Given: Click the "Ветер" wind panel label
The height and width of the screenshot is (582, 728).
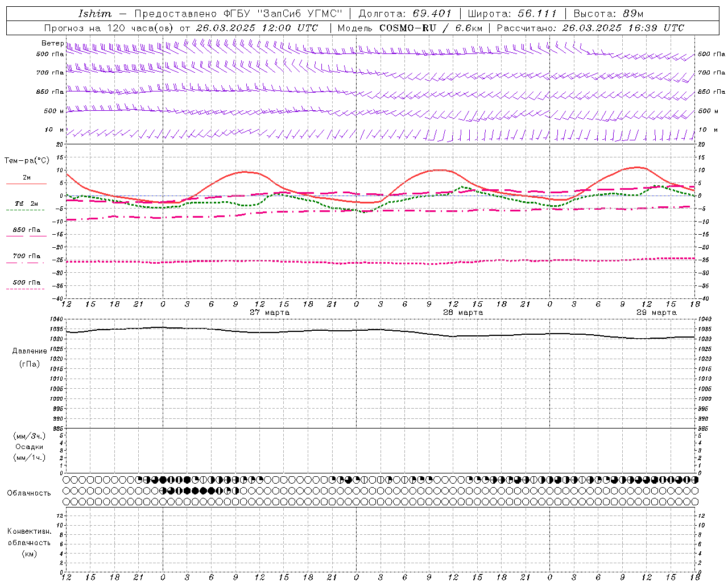Looking at the screenshot, I should [x=52, y=43].
